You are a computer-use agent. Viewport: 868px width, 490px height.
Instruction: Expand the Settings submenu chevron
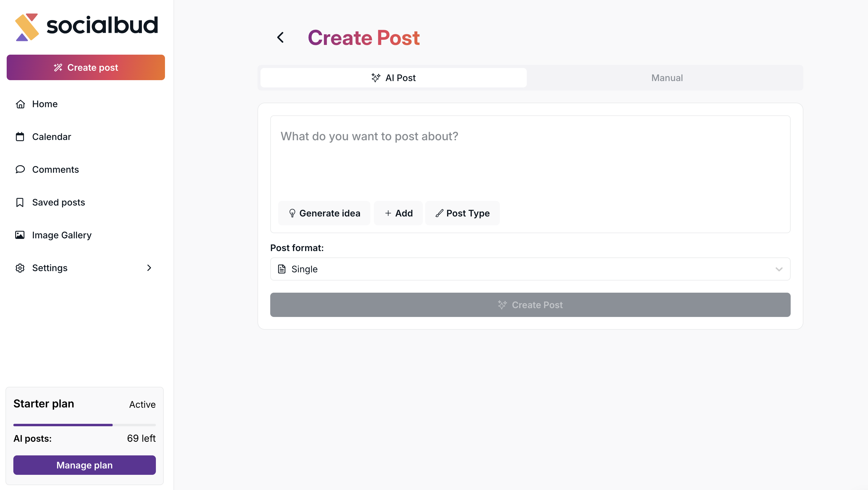click(149, 268)
